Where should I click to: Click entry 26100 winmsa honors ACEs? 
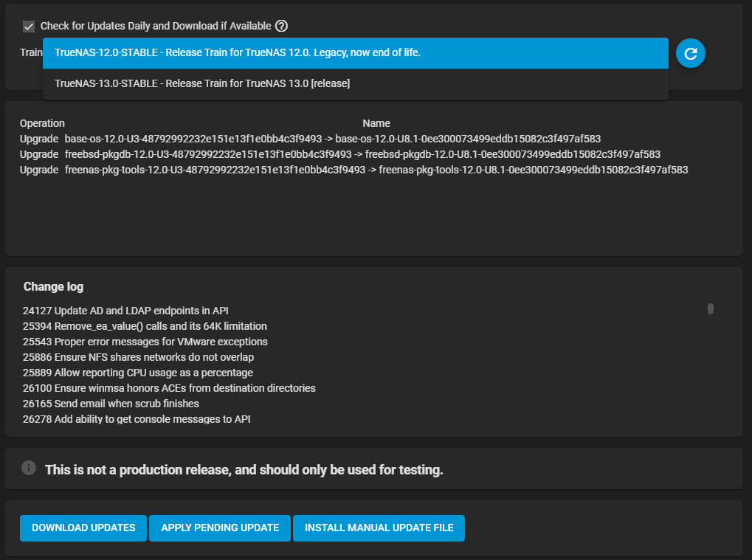(x=169, y=388)
